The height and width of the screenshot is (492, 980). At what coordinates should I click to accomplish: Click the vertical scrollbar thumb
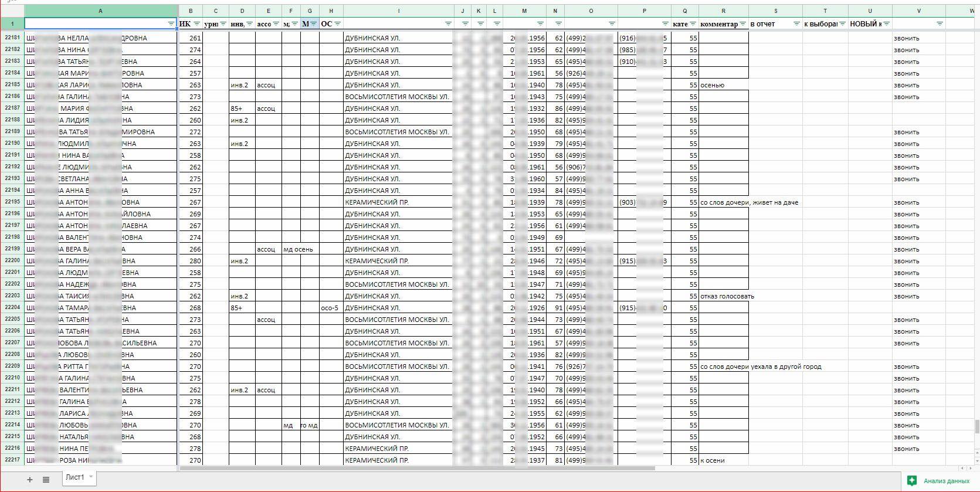point(977,426)
